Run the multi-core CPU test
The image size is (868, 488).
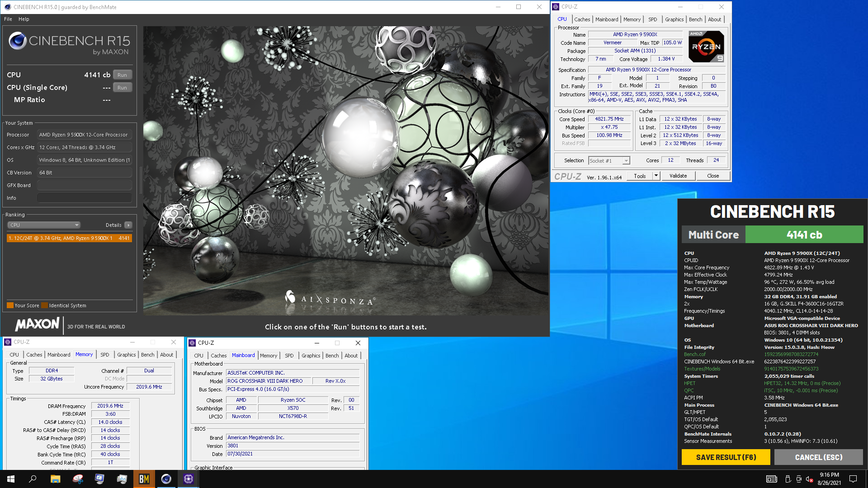(122, 75)
